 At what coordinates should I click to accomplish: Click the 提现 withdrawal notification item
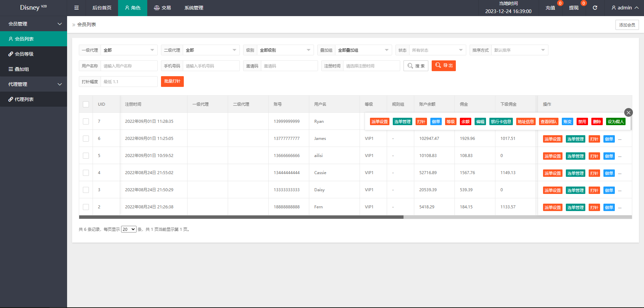click(574, 8)
